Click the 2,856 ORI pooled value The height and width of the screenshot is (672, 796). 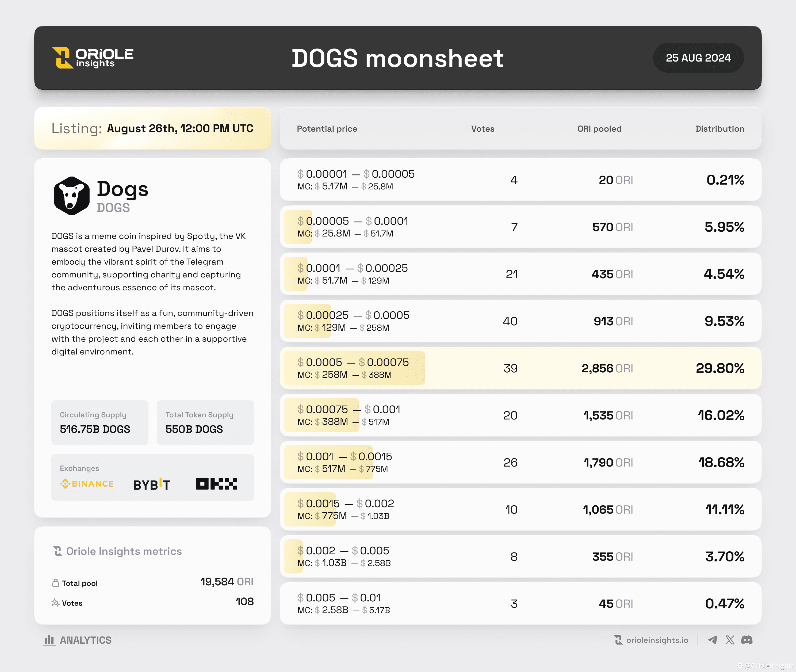pos(607,368)
